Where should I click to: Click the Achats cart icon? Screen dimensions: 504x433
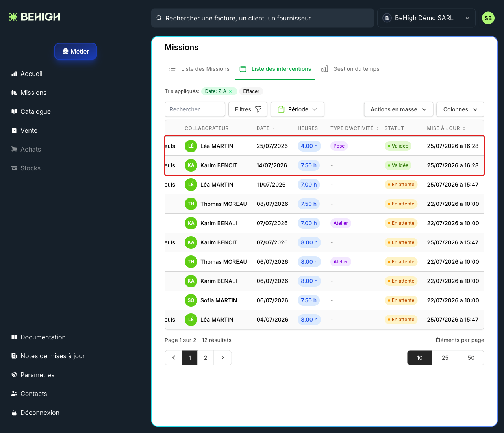(14, 150)
